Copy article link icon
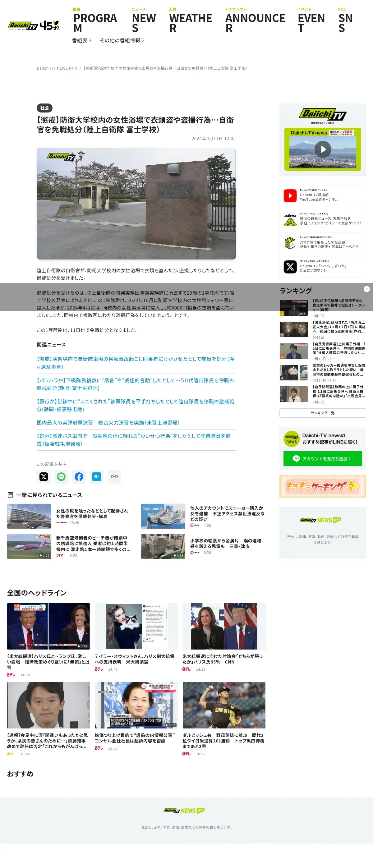The image size is (373, 868). coord(114,476)
